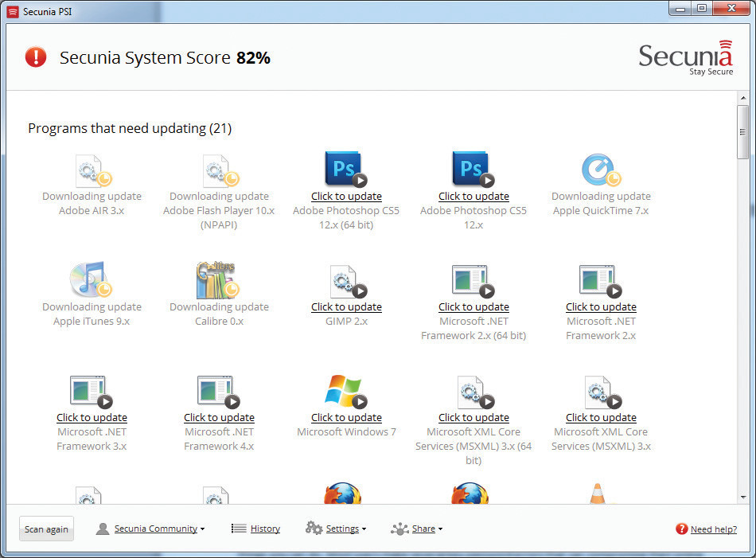Click the Adobe AIR 3.x icon
The width and height of the screenshot is (756, 558).
click(92, 170)
